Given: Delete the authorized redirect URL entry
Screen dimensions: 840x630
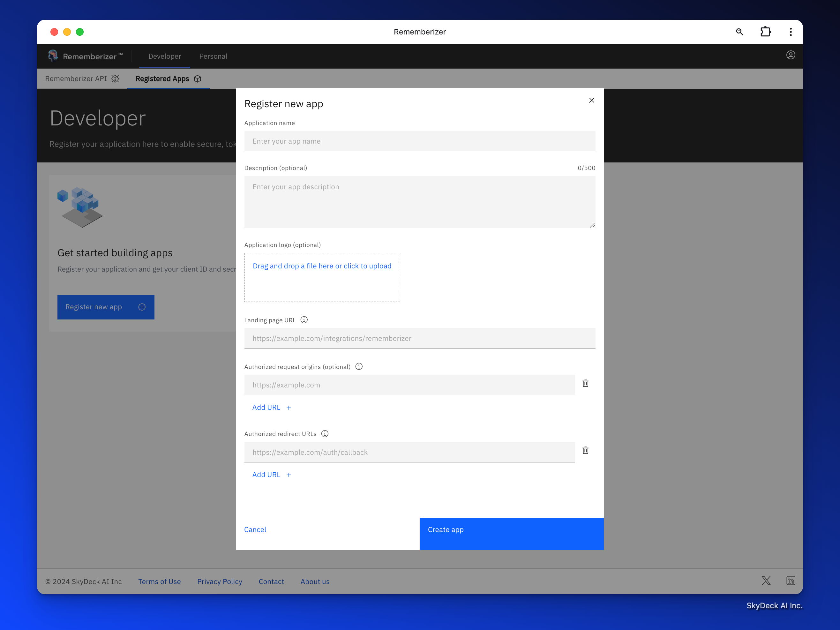Looking at the screenshot, I should (x=586, y=451).
